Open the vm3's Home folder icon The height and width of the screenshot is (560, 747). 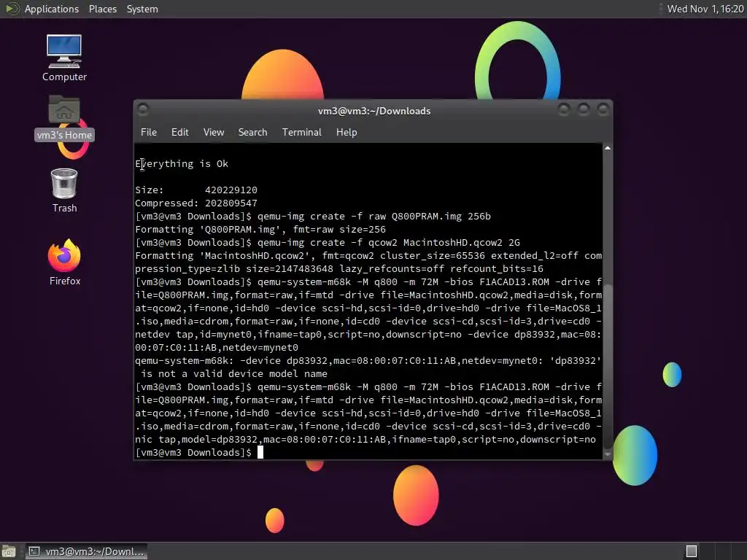pos(64,117)
